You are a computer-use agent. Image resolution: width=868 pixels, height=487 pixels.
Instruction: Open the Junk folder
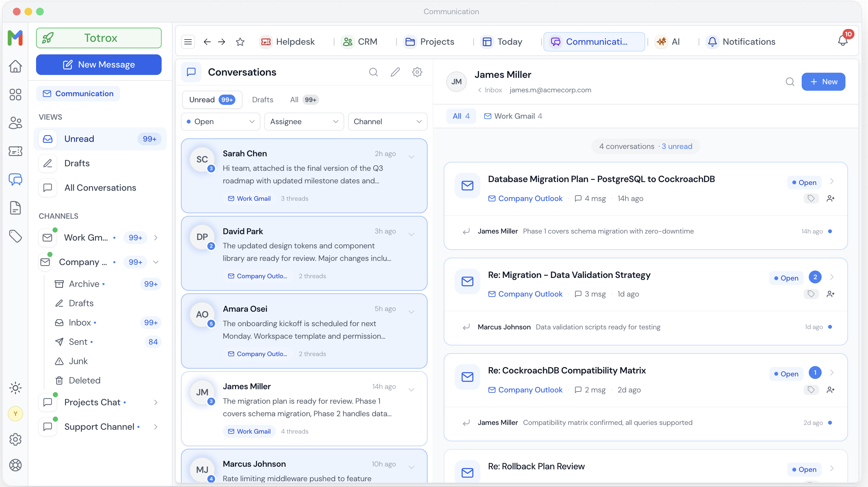108,361
